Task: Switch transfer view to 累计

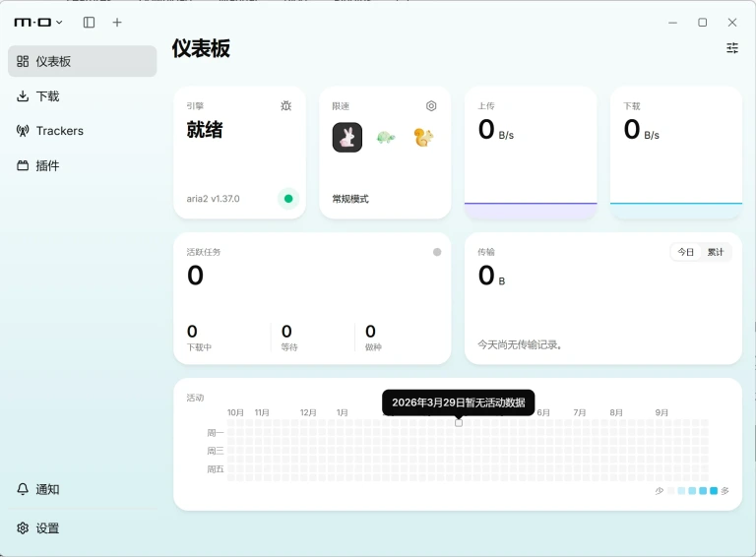Action: click(716, 252)
